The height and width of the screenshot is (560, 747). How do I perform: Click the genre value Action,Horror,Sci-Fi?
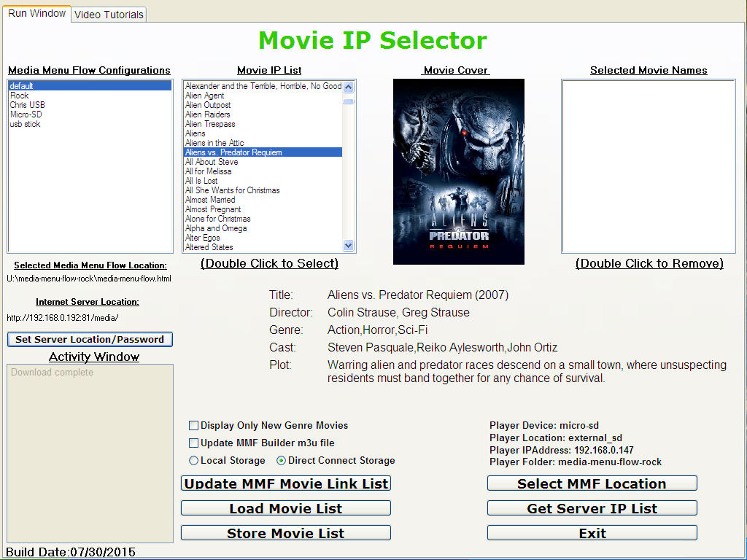[377, 330]
